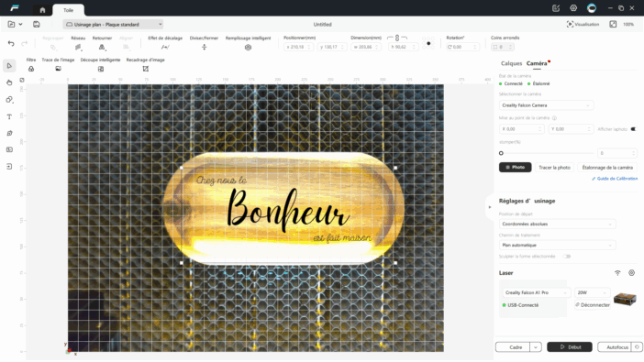Open the Filtre image filter tool
This screenshot has width=644, height=362.
31,69
